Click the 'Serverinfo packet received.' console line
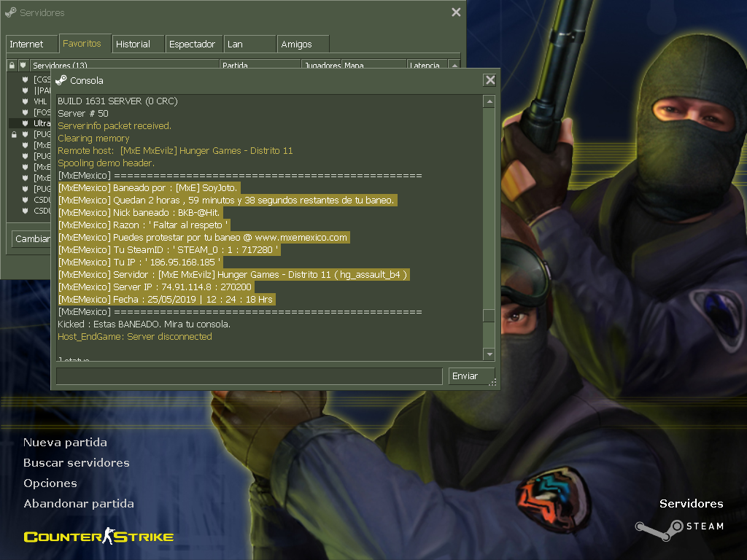 click(115, 125)
